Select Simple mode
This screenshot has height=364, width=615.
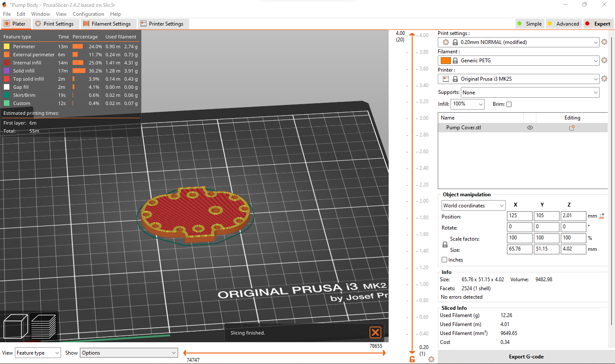(x=529, y=24)
